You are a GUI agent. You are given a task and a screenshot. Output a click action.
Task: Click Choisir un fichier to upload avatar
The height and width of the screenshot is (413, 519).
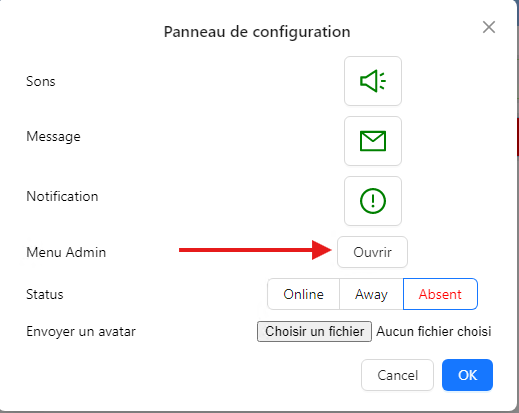point(314,331)
